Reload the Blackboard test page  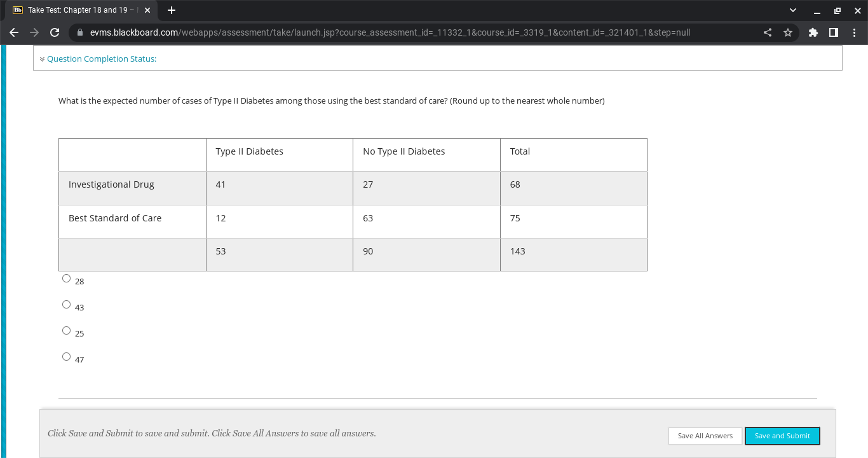point(55,32)
